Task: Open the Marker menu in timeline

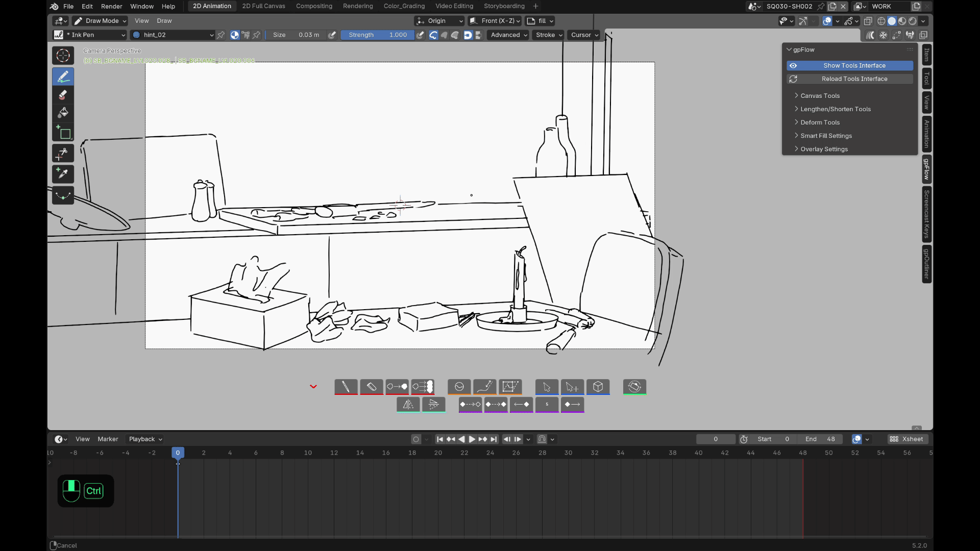Action: [x=108, y=439]
